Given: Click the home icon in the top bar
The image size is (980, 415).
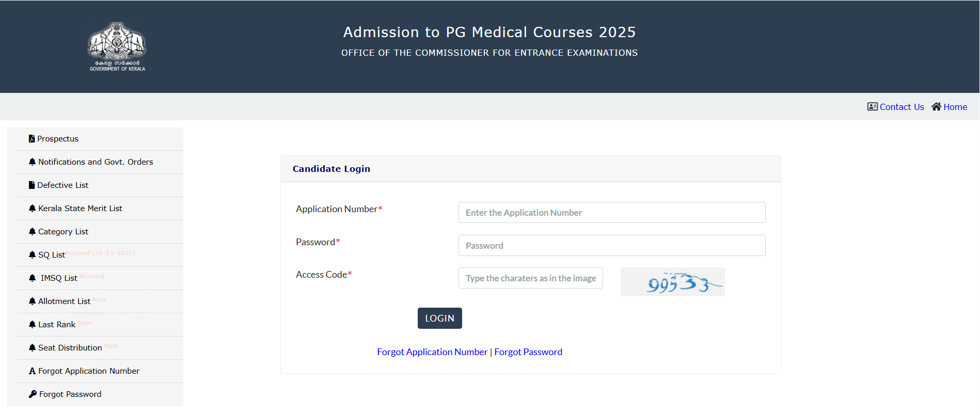Looking at the screenshot, I should point(937,106).
